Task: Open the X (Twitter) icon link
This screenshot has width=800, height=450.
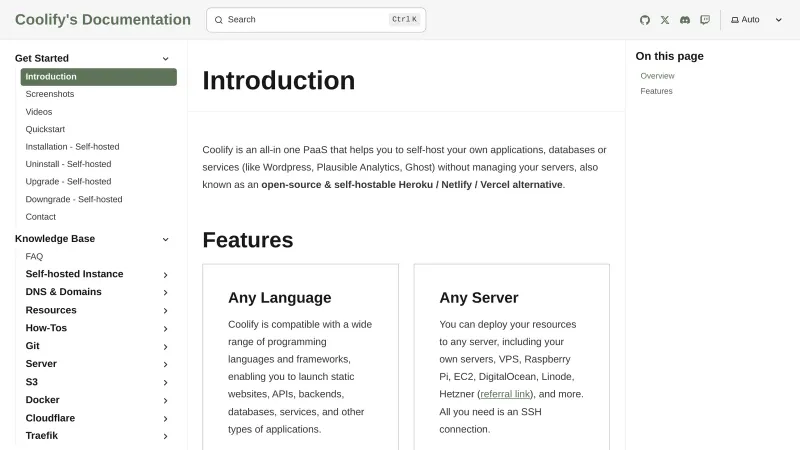Action: (x=665, y=20)
